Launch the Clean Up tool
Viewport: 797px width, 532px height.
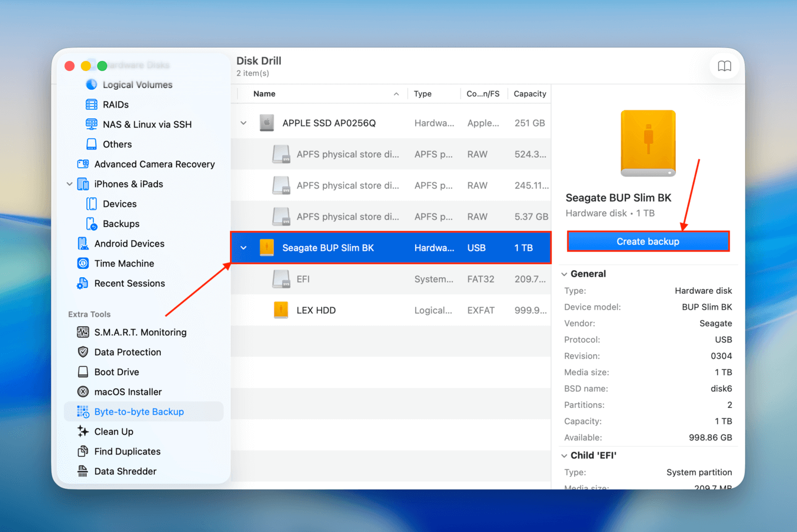click(x=114, y=432)
